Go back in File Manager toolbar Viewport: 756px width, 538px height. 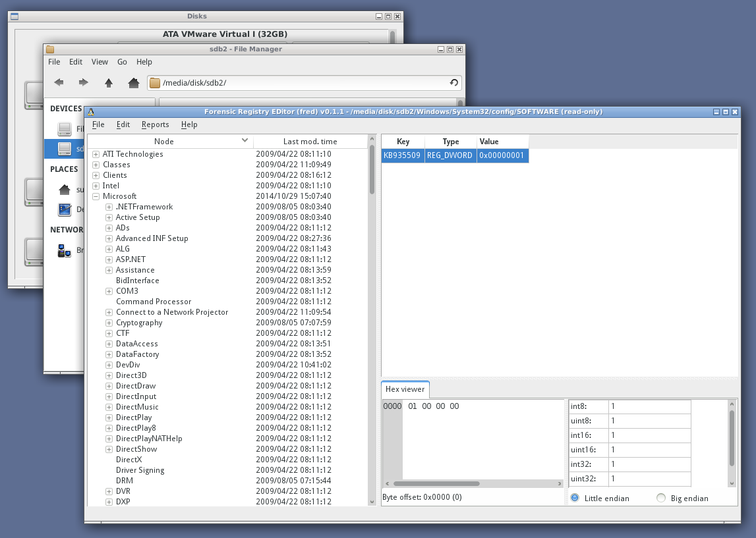(x=59, y=82)
